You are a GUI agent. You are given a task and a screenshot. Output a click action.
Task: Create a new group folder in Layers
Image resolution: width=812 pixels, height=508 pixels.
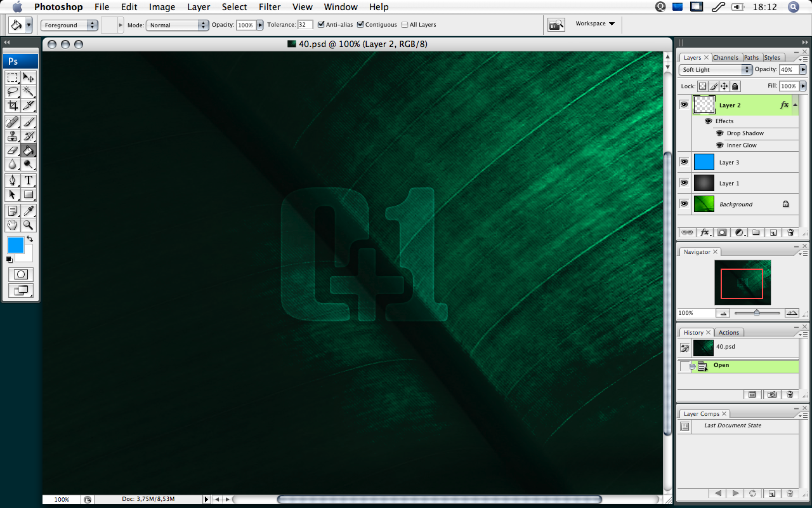tap(756, 232)
